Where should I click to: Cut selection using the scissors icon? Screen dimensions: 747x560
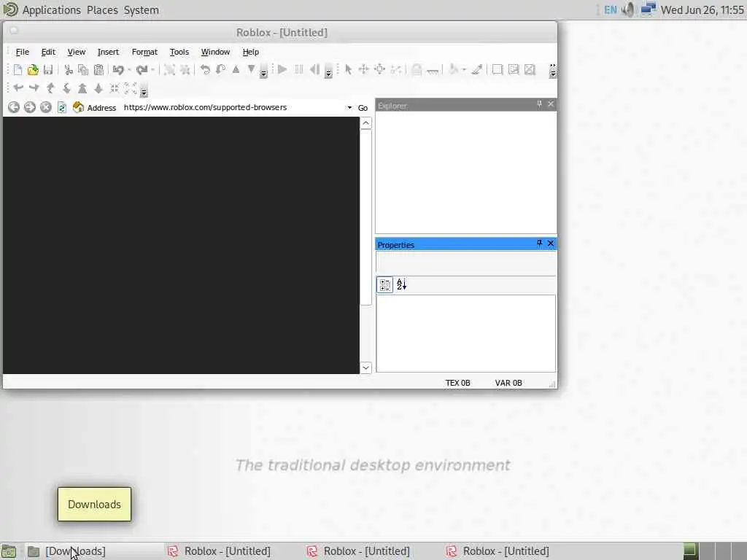click(68, 70)
